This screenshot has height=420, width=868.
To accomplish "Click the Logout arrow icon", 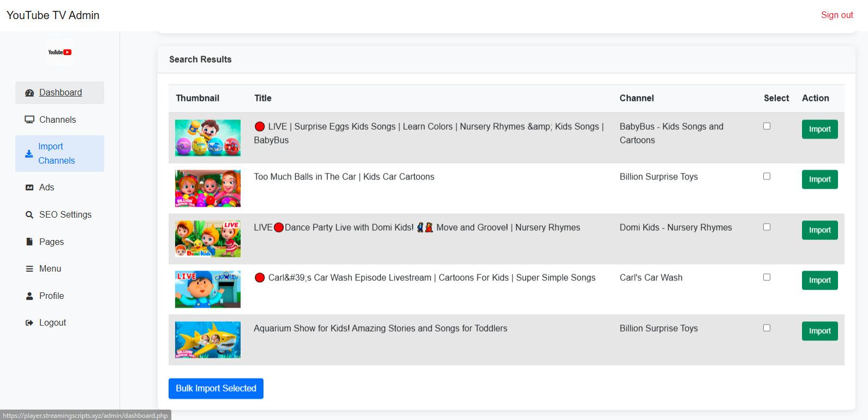I will pyautogui.click(x=29, y=323).
